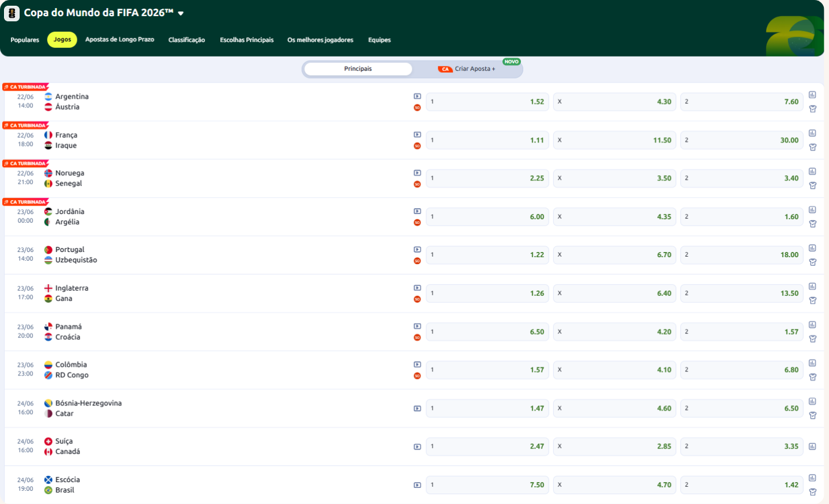The height and width of the screenshot is (504, 829).
Task: Bet on Croácia win at 1.57
Action: (742, 332)
